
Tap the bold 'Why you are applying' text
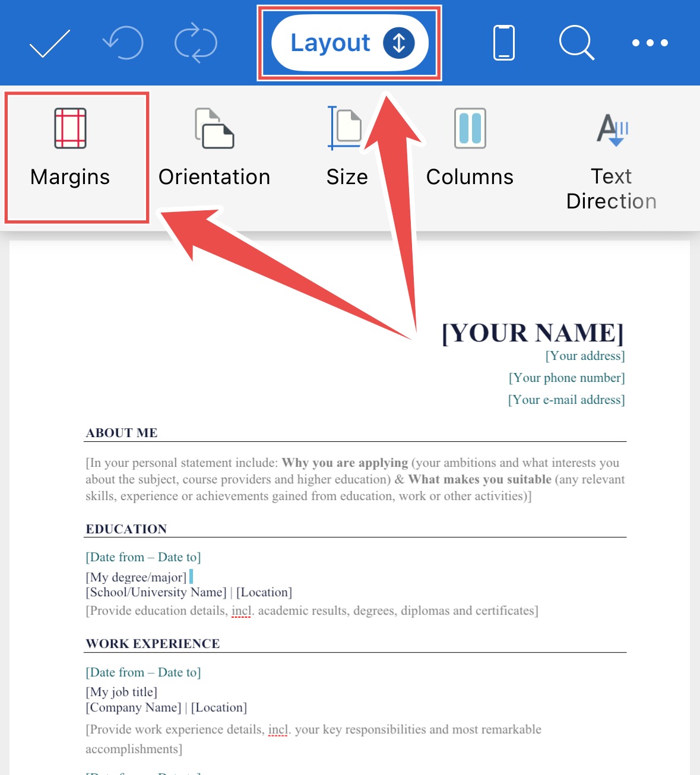click(345, 463)
